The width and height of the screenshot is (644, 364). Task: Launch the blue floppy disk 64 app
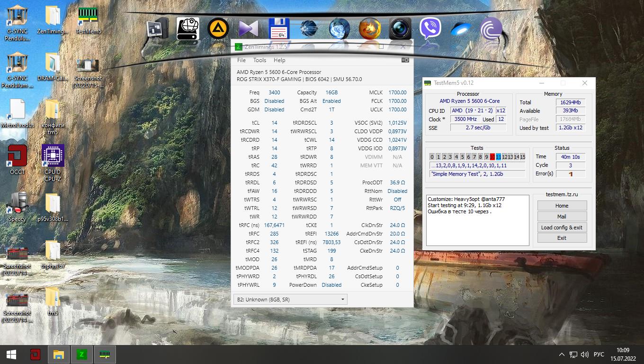(279, 29)
